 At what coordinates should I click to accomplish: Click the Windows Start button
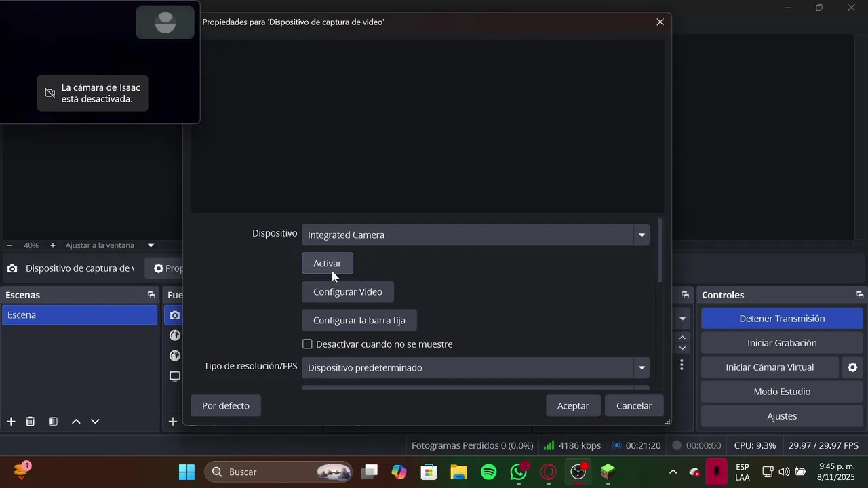[186, 472]
